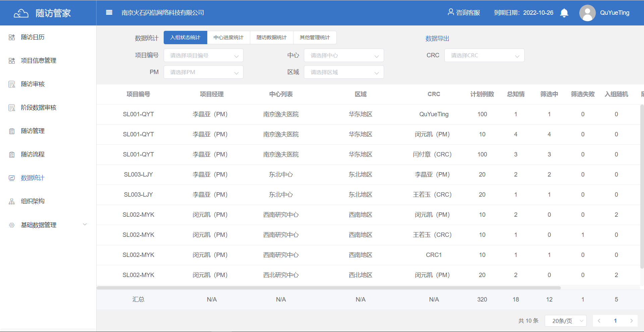
Task: Click the 随访管家 cloud logo icon
Action: coord(21,13)
